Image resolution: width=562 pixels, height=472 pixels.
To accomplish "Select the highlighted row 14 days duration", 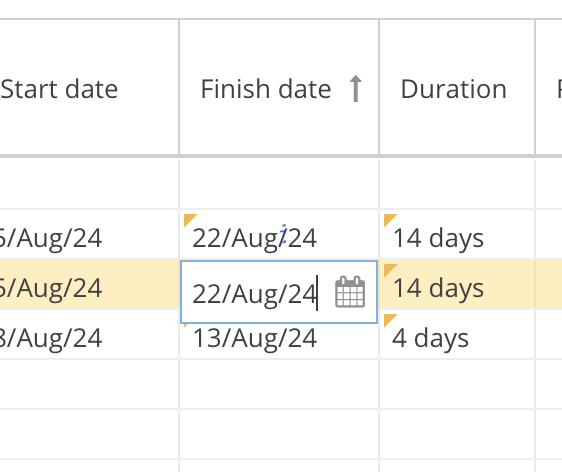I will click(x=438, y=288).
